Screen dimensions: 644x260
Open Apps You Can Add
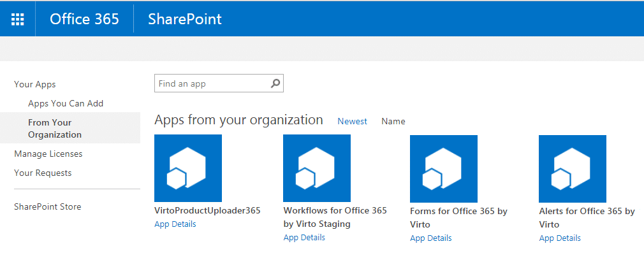66,103
